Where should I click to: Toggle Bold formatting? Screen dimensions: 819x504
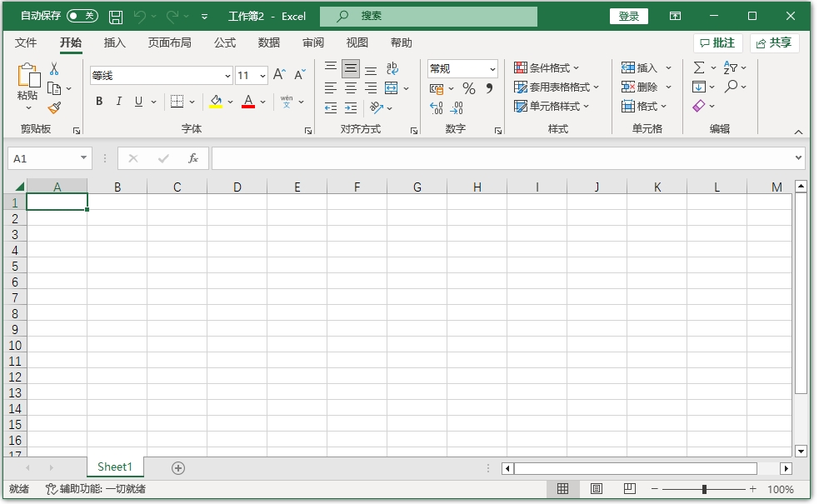tap(99, 102)
